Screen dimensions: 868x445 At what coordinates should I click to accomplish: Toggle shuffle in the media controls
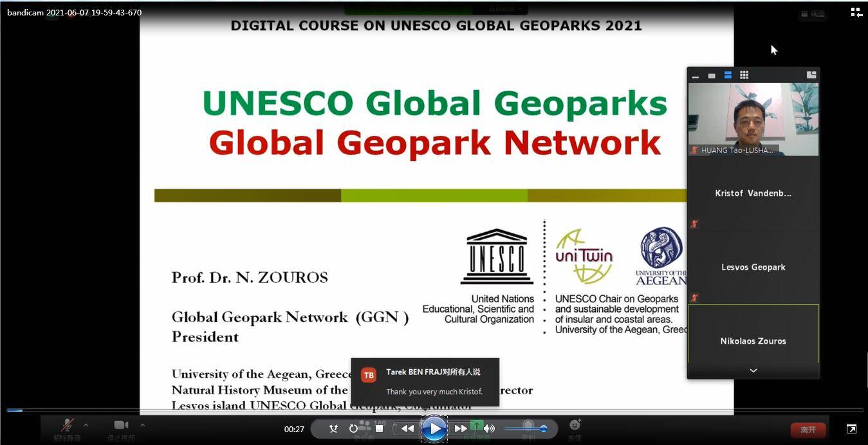(333, 428)
